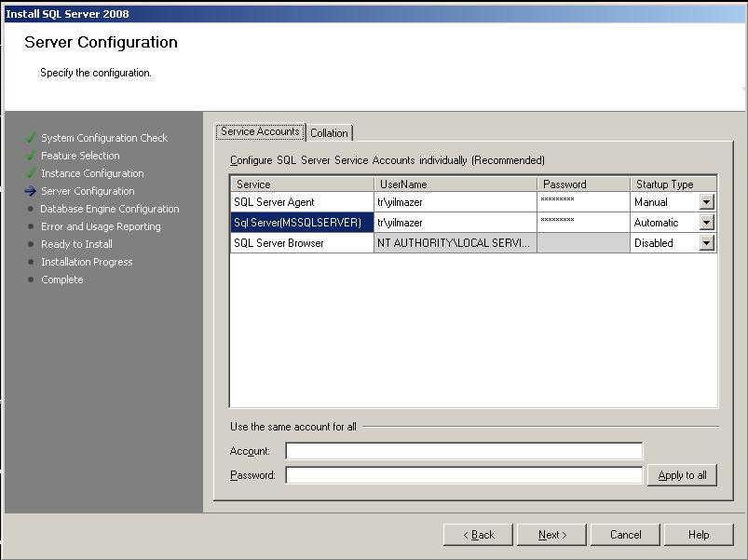Click the Automatic startup type value
Image resolution: width=748 pixels, height=560 pixels.
tap(656, 223)
